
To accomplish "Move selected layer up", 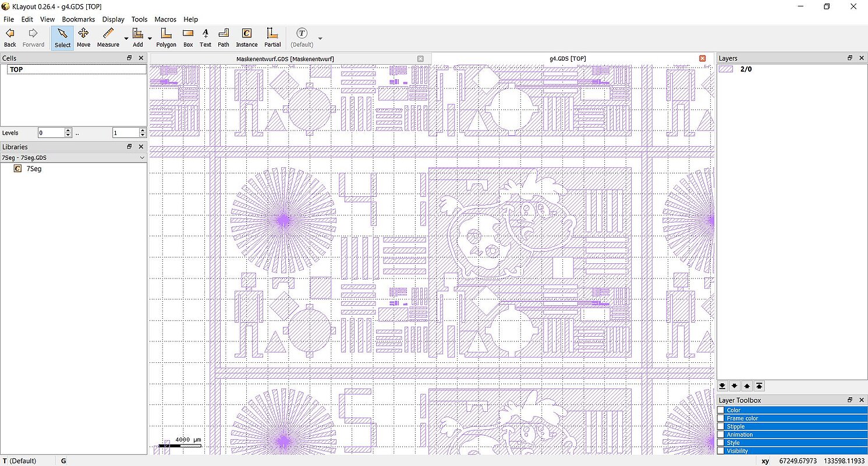I will tap(747, 386).
